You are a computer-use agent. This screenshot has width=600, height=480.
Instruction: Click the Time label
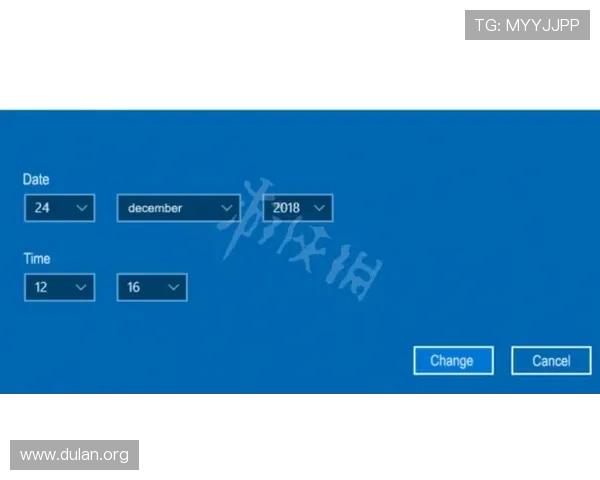[x=37, y=258]
